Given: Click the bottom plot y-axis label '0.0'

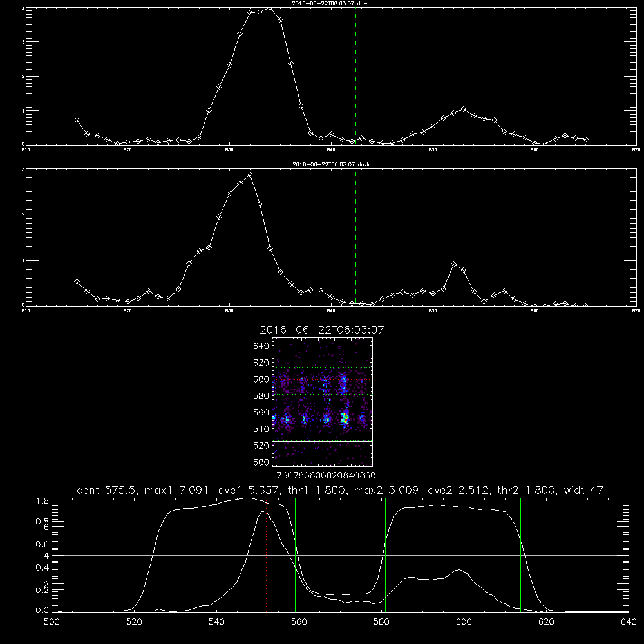Looking at the screenshot, I should [43, 611].
